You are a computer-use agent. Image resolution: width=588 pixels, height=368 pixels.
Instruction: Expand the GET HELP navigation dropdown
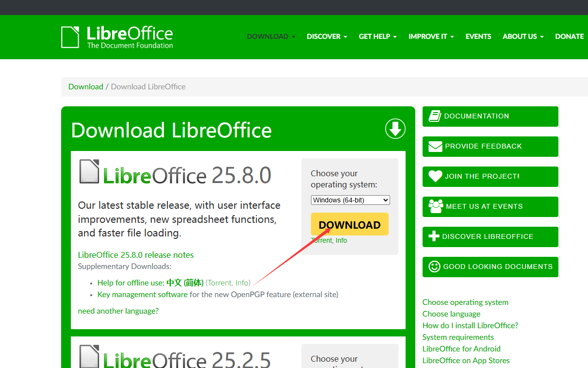377,36
